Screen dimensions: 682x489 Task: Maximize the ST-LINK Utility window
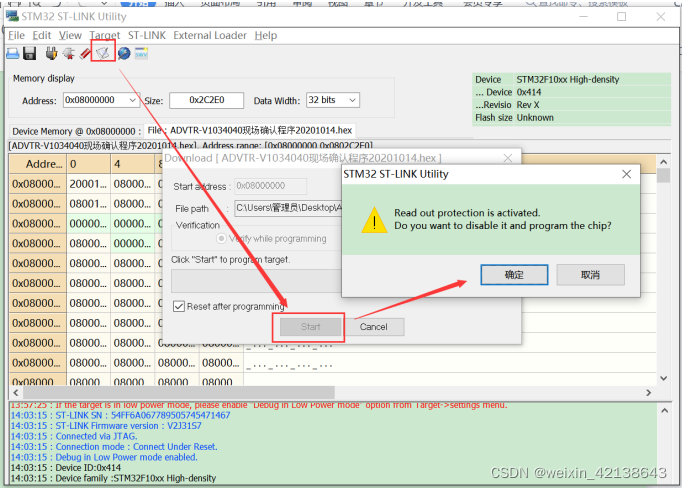pyautogui.click(x=622, y=17)
